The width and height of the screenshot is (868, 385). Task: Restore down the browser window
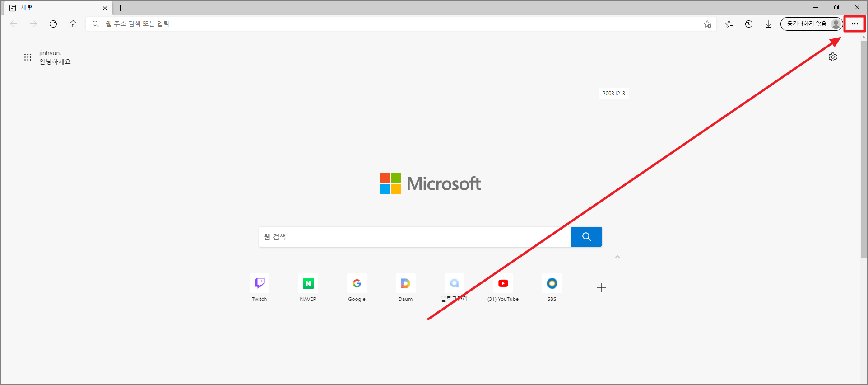836,8
